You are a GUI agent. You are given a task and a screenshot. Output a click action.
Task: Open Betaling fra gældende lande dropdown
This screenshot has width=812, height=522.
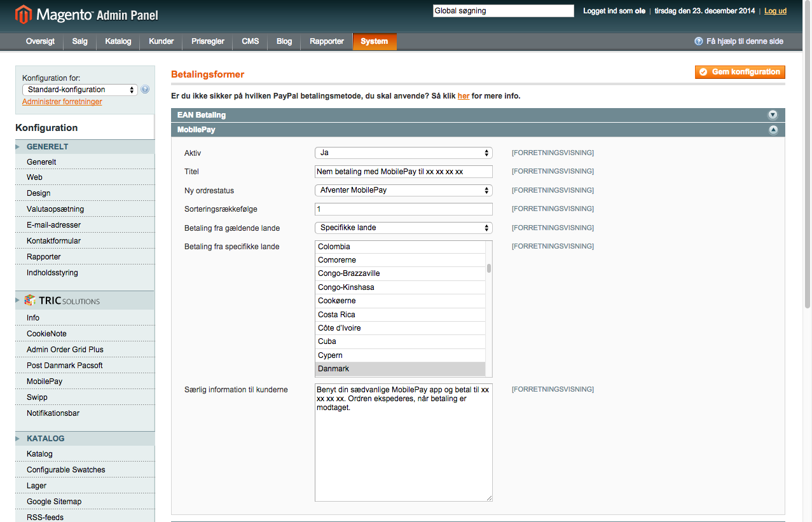click(403, 228)
